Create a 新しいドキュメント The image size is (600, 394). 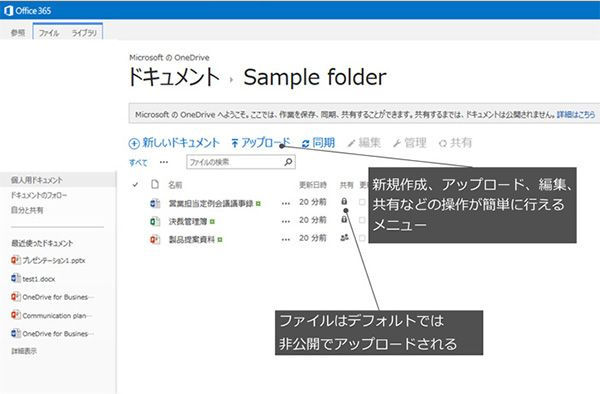[x=174, y=143]
